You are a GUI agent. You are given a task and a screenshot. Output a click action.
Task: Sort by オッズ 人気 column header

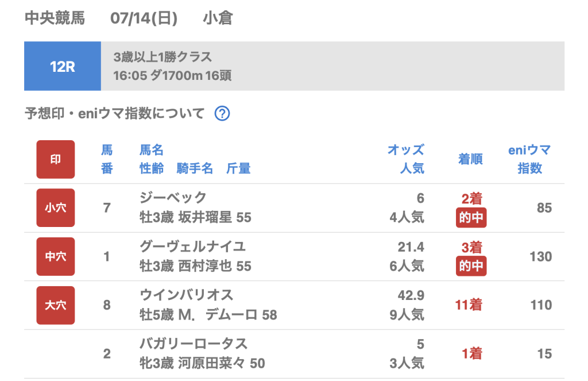[405, 159]
